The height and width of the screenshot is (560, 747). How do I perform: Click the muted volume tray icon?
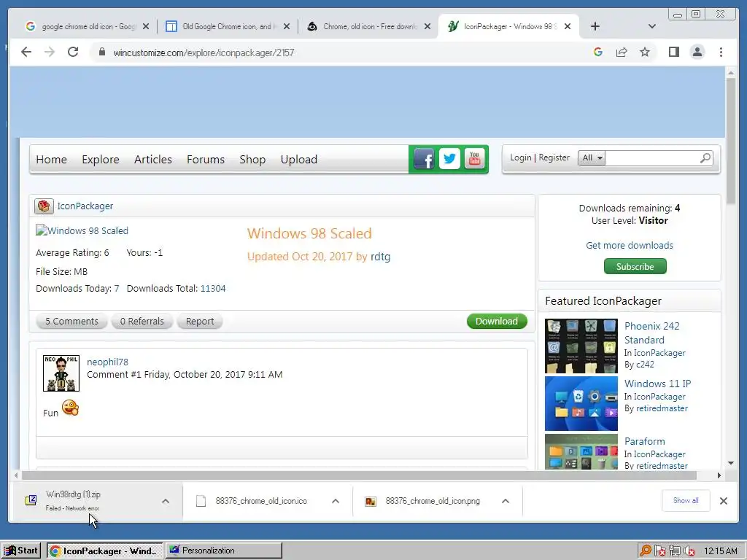click(x=689, y=551)
